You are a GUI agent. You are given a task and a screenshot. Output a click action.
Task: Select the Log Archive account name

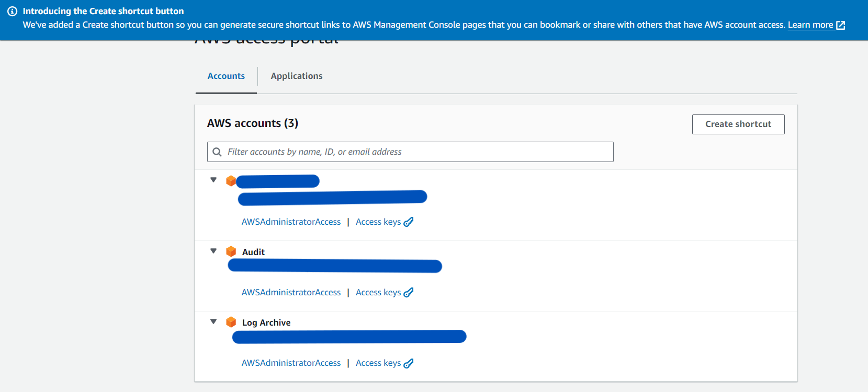coord(266,322)
